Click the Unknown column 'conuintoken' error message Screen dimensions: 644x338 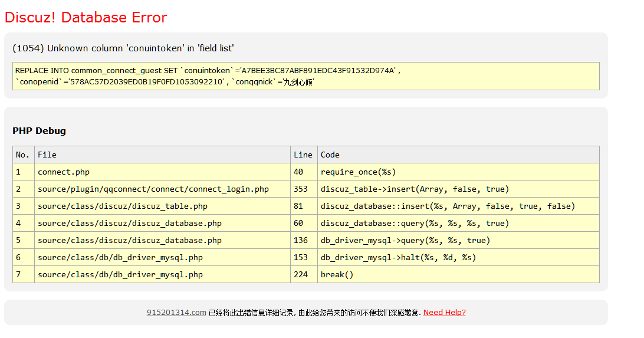[123, 48]
